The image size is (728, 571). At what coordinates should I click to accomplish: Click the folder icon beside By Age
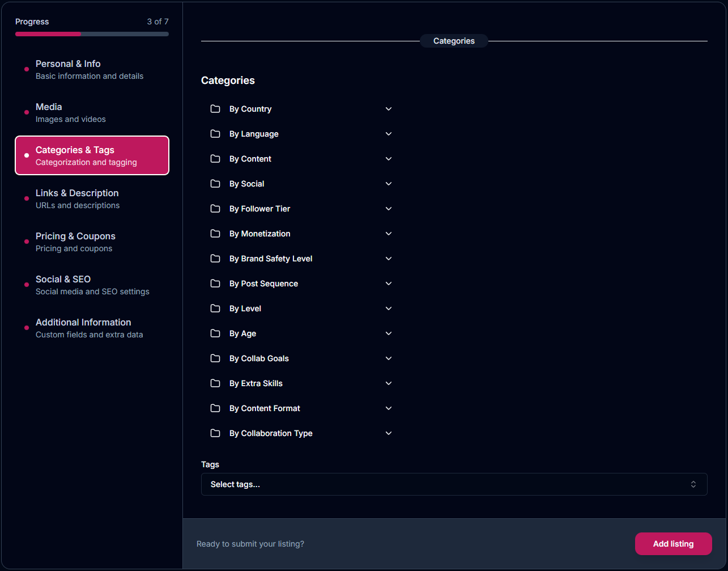pos(215,333)
